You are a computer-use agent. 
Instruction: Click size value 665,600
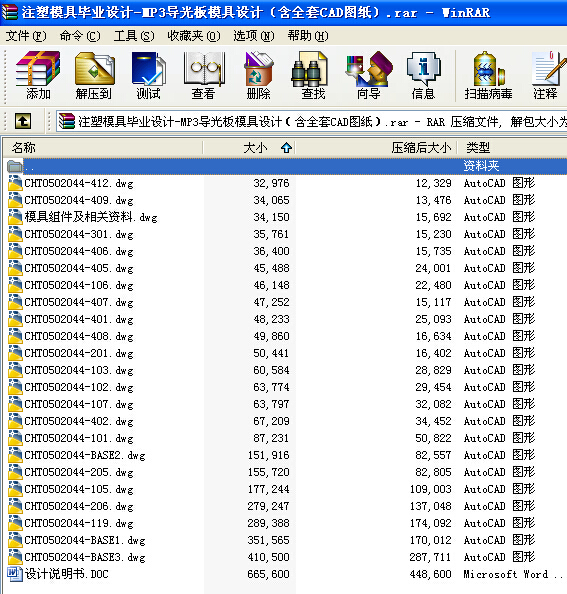point(269,574)
